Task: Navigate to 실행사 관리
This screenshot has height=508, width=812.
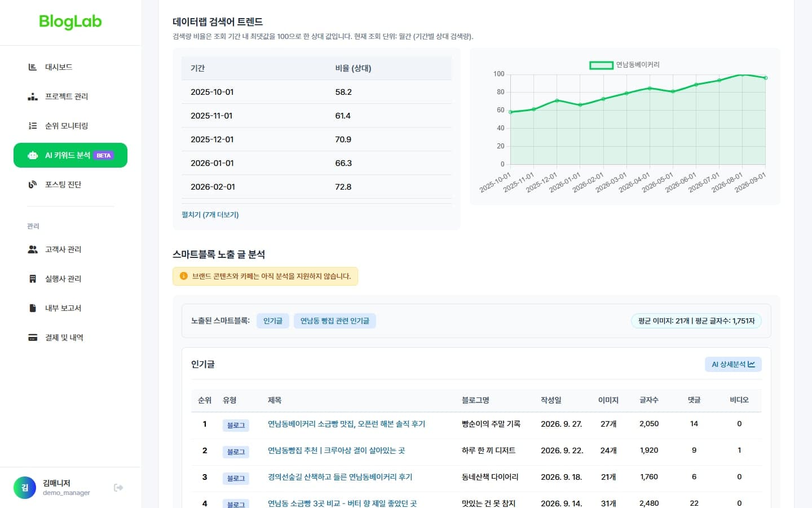Action: click(70, 279)
